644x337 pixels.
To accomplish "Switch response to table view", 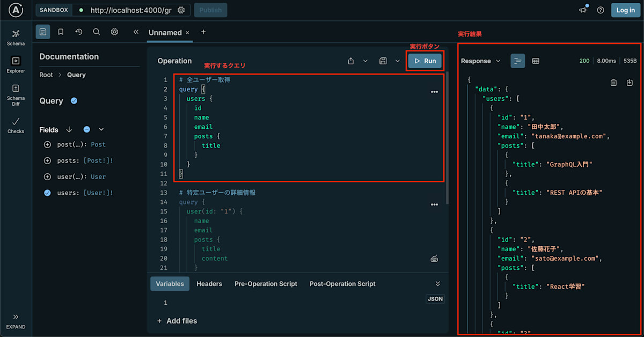I will coord(536,61).
